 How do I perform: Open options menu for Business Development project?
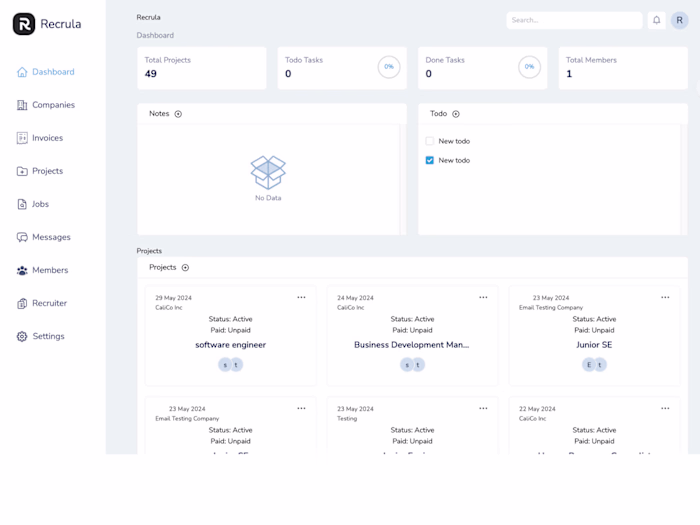483,297
